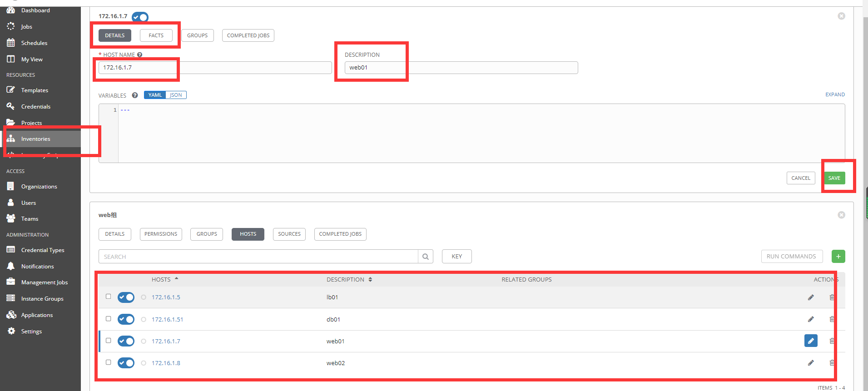
Task: Check the box for host 172.16.1.8
Action: [108, 362]
